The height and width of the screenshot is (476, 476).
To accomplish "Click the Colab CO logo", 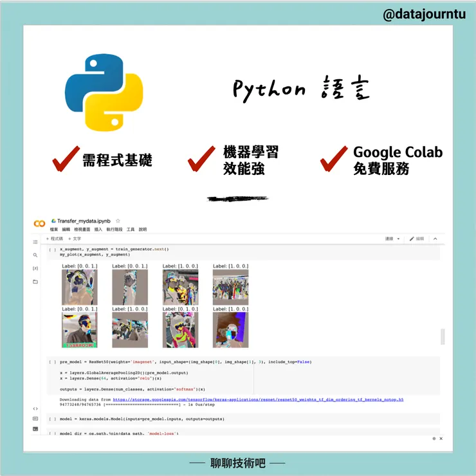I will (x=39, y=224).
